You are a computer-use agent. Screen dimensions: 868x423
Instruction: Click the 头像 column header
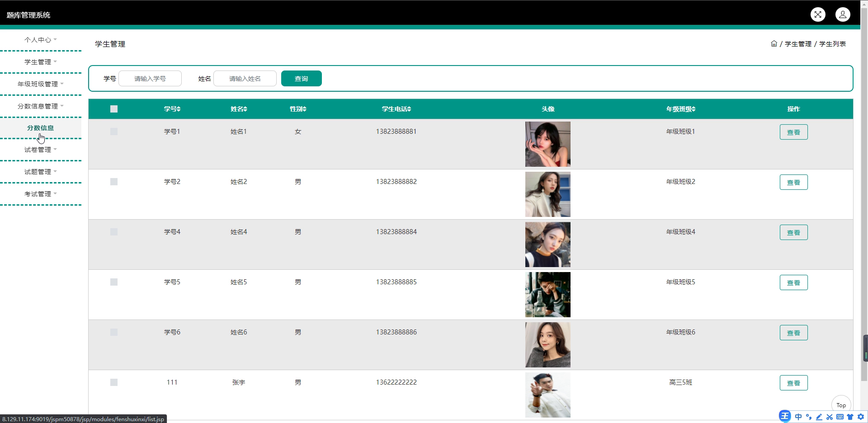[548, 109]
